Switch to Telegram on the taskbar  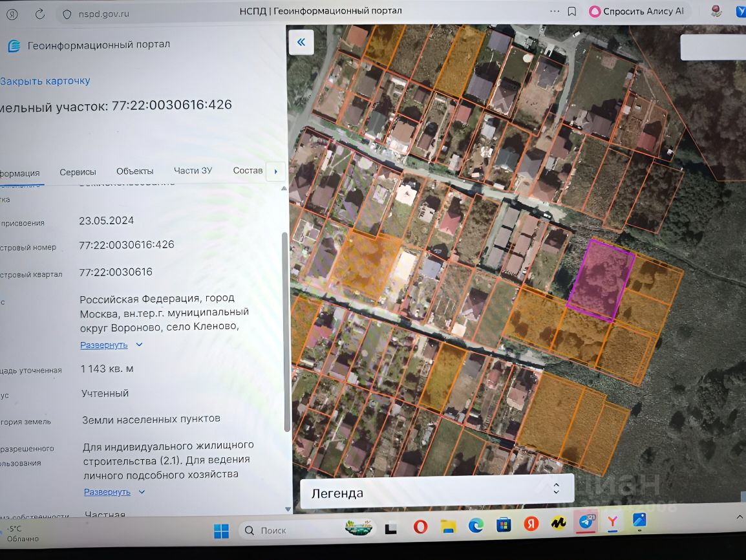pyautogui.click(x=586, y=522)
